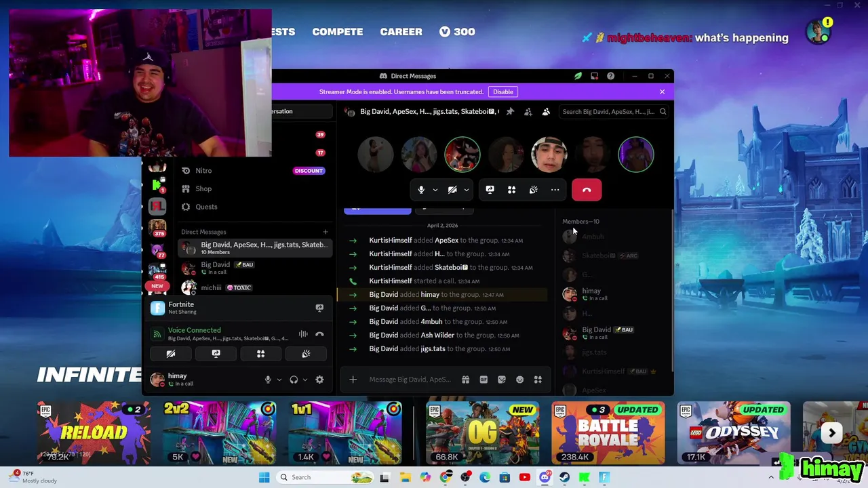Viewport: 868px width, 488px height.
Task: Send a gift from message bar
Action: pos(465,380)
